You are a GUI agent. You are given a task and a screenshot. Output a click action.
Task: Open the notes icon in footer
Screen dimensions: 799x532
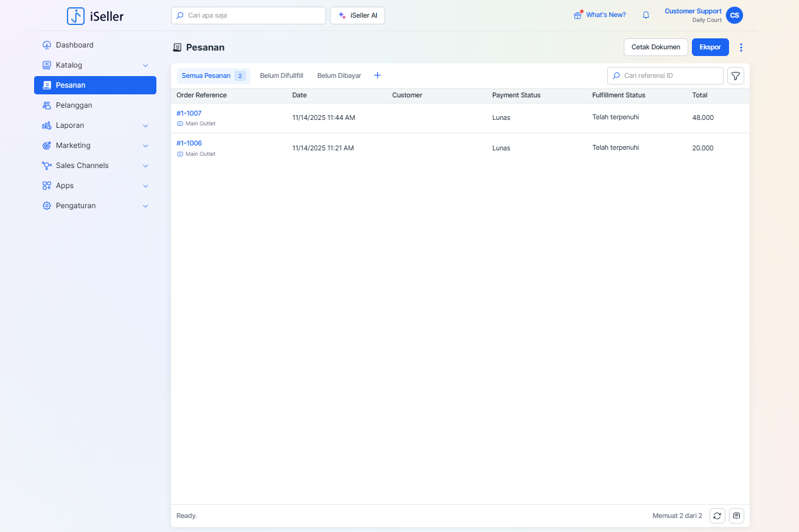coord(736,516)
